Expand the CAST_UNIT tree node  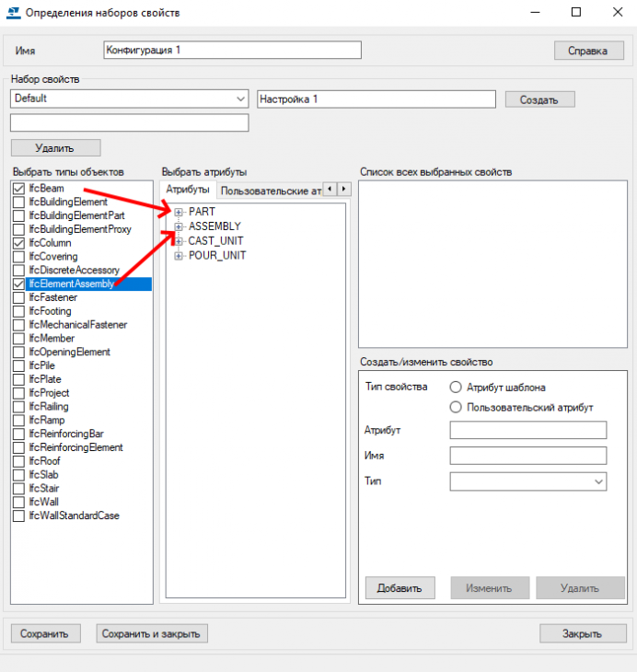(x=179, y=241)
